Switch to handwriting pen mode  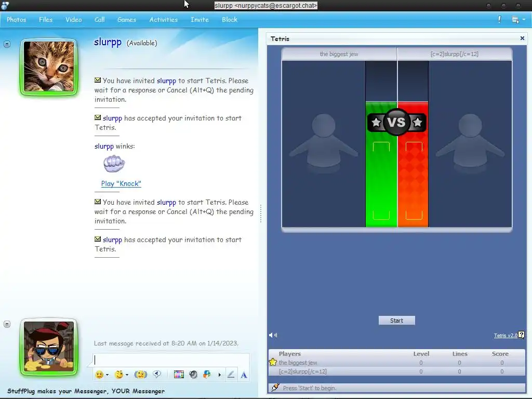click(231, 375)
